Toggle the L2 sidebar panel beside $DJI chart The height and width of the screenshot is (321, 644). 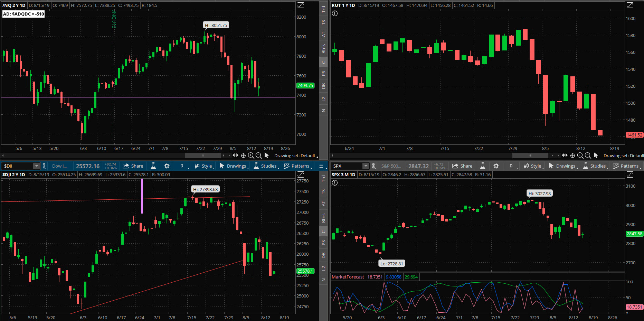coord(324,268)
